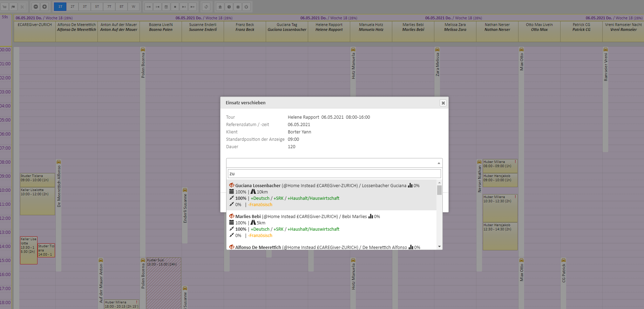This screenshot has width=644, height=309.
Task: Click the car icon above Ramseier Vreni
Action: (x=605, y=50)
